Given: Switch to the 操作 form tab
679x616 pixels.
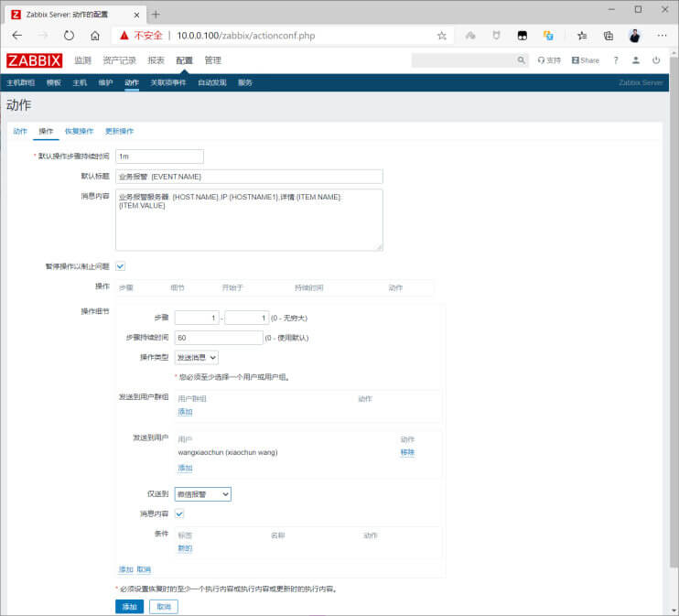Looking at the screenshot, I should [46, 131].
